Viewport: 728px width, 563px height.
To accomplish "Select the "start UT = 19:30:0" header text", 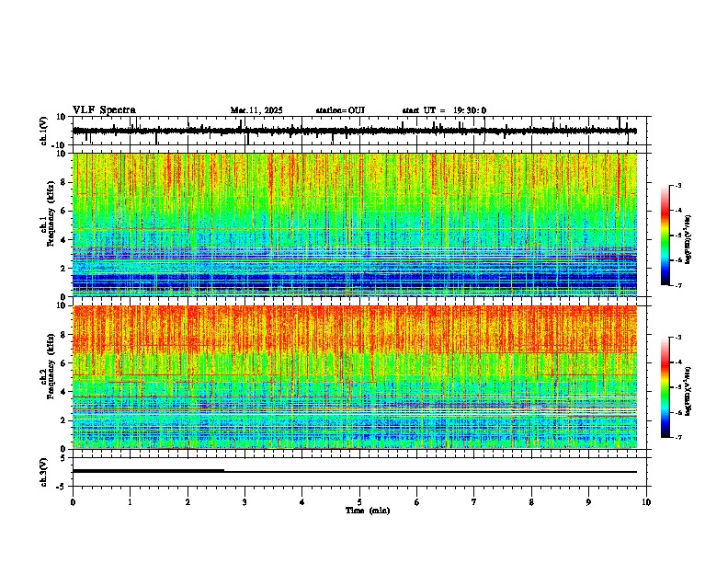I will [444, 110].
